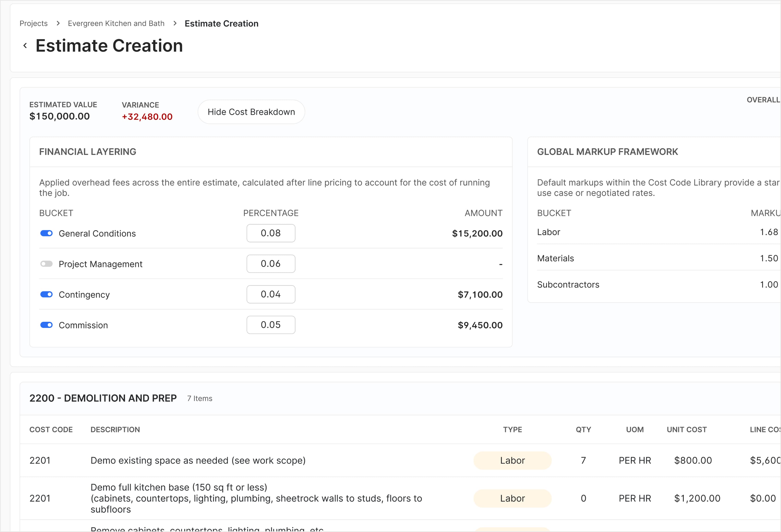
Task: Click the Labor bucket row label
Action: coord(548,232)
